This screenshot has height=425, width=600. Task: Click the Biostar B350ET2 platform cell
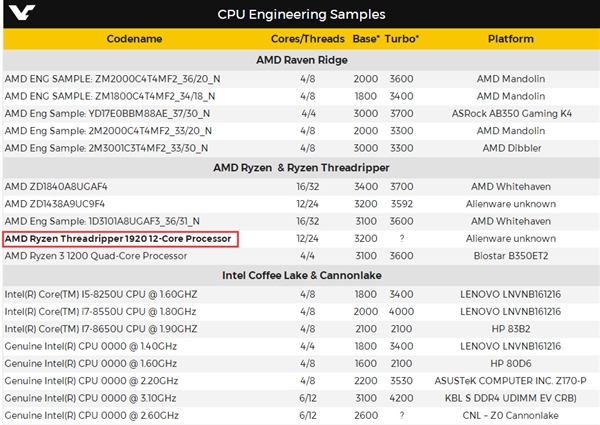tap(516, 256)
